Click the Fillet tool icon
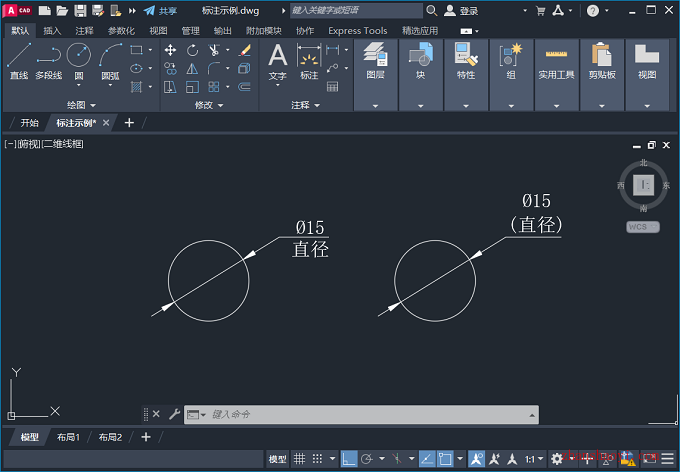 click(214, 69)
